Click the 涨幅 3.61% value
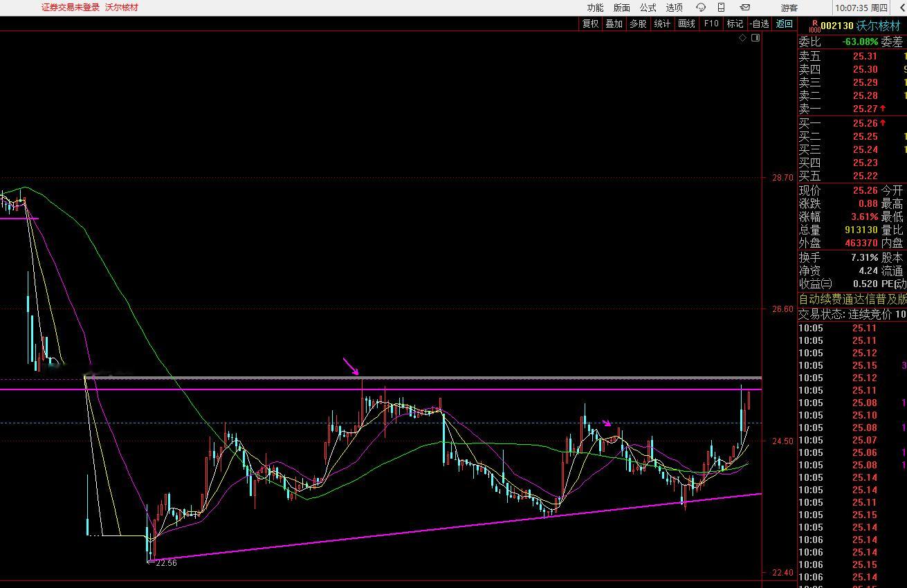 (864, 217)
